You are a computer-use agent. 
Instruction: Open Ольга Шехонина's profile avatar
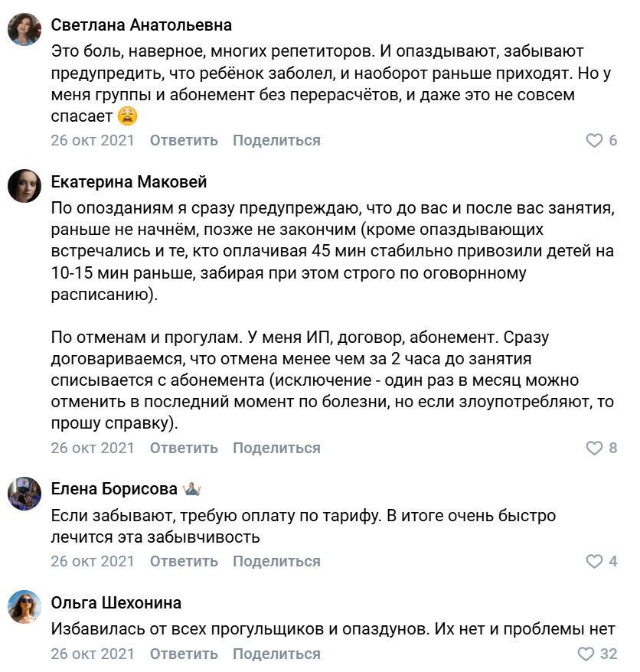[x=24, y=607]
